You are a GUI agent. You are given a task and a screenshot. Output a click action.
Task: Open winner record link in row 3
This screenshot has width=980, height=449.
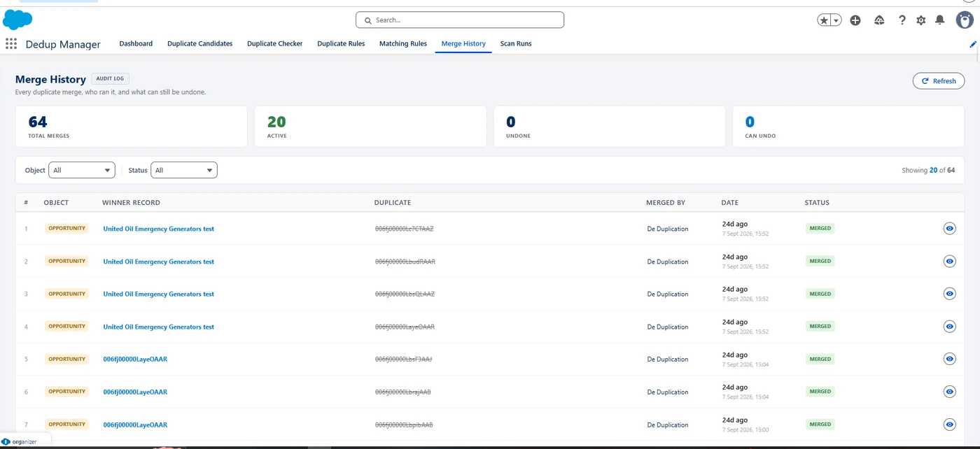point(159,294)
